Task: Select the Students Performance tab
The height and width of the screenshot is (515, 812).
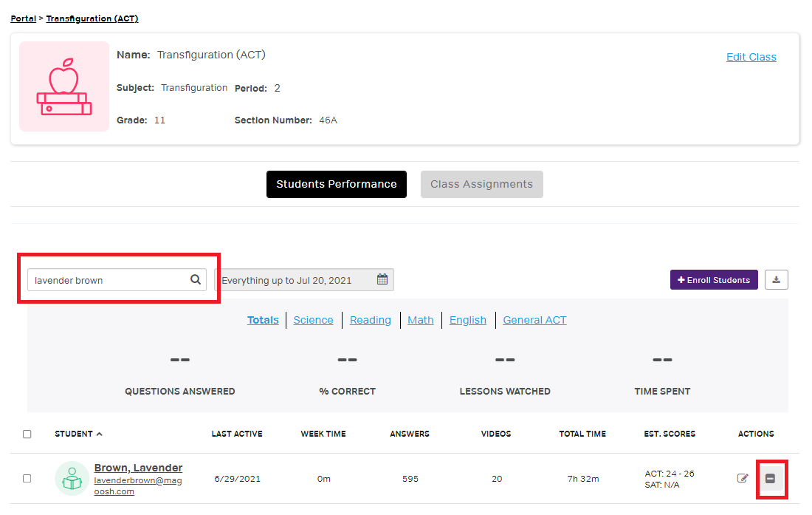Action: tap(336, 184)
